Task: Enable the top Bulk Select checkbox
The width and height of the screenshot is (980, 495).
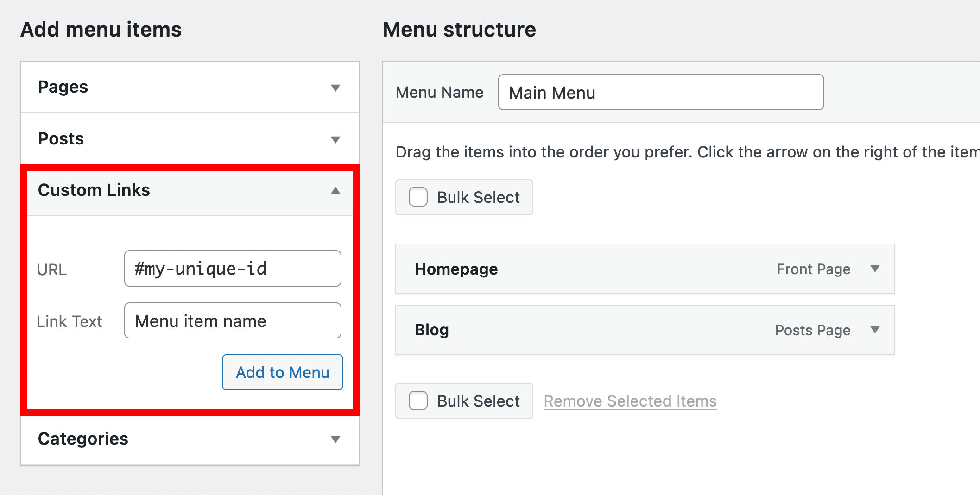Action: pos(418,197)
